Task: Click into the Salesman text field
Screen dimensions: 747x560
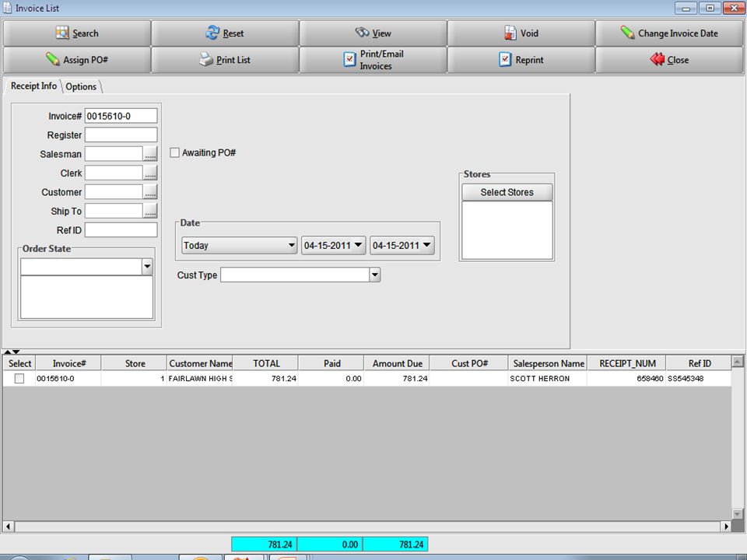Action: (x=114, y=154)
